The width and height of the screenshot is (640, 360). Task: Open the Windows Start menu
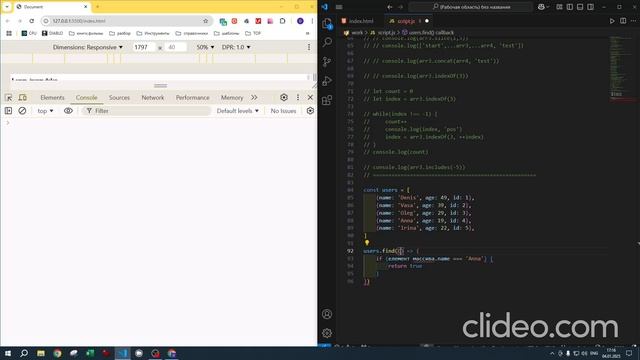tap(8, 353)
